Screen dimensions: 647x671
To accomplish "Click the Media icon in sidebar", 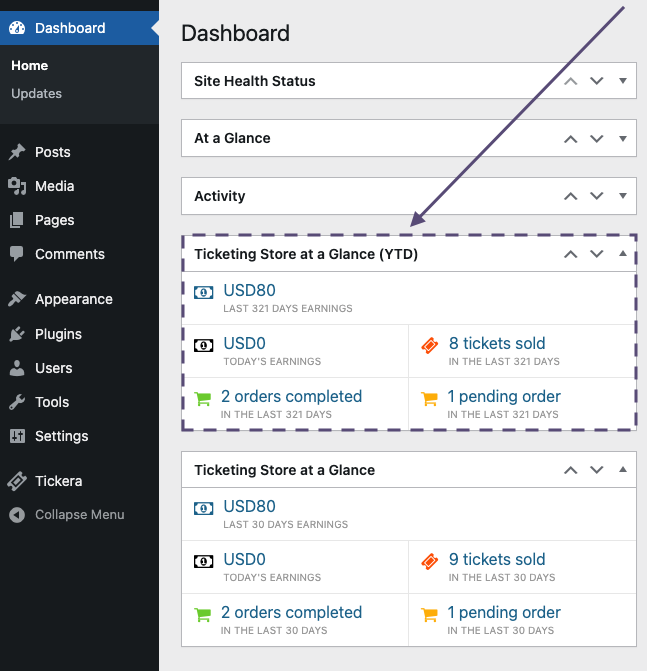I will click(17, 186).
